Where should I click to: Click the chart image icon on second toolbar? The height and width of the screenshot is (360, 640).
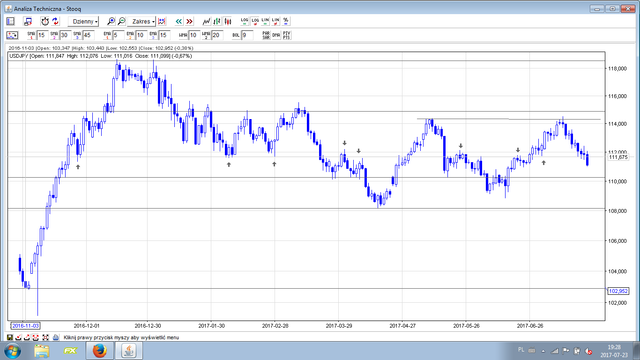tap(12, 36)
